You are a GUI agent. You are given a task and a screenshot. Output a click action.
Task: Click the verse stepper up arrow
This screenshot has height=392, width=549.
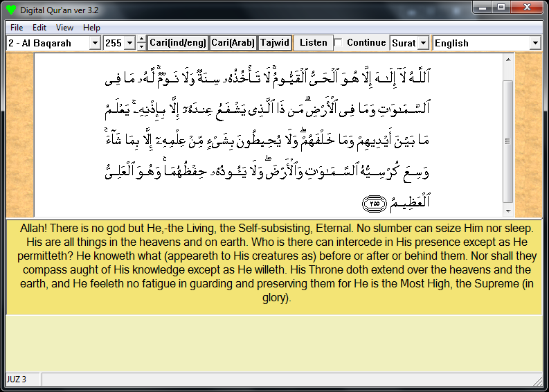tap(141, 39)
